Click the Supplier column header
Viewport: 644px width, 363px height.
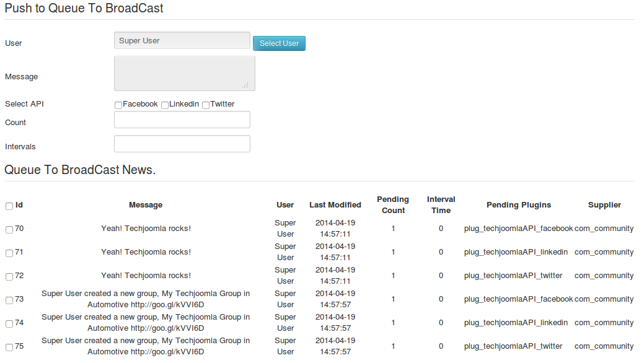click(604, 205)
